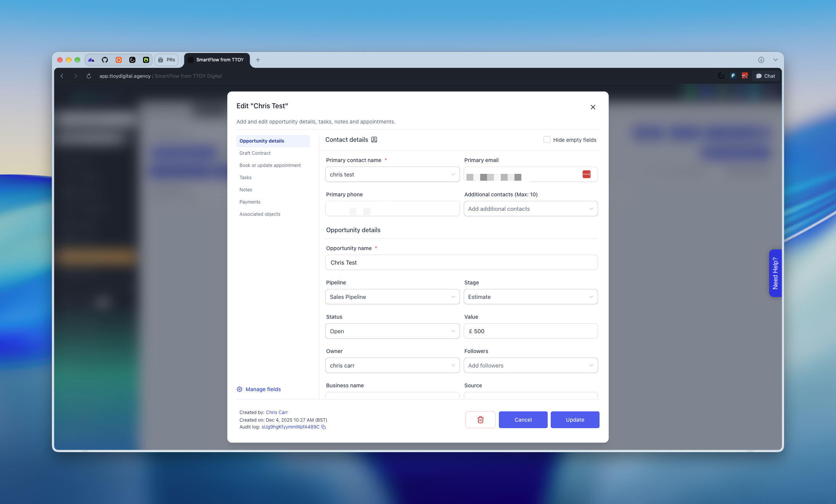Click the Manage fields gear icon
The image size is (836, 504).
click(x=240, y=389)
